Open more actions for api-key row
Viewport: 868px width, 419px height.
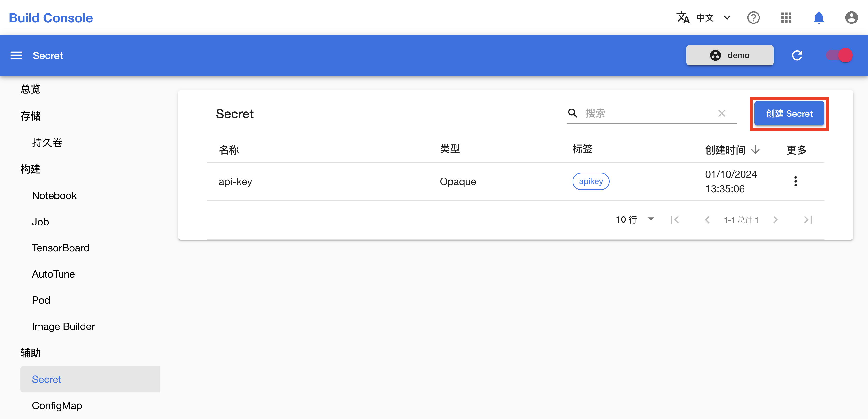796,181
